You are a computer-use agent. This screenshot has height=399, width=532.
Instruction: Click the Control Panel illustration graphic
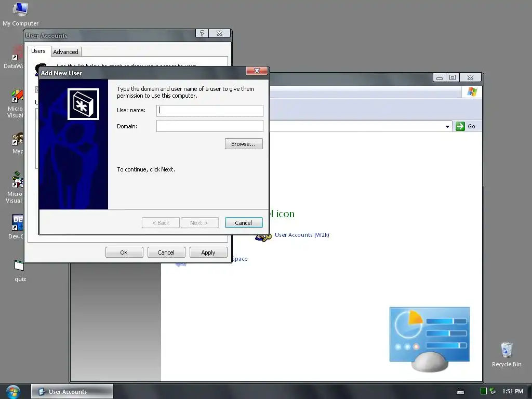click(x=430, y=339)
